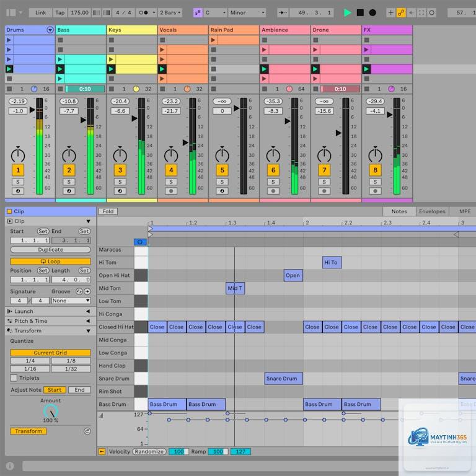Click the Quantize Amount knob
Image resolution: width=476 pixels, height=476 pixels.
pyautogui.click(x=51, y=412)
